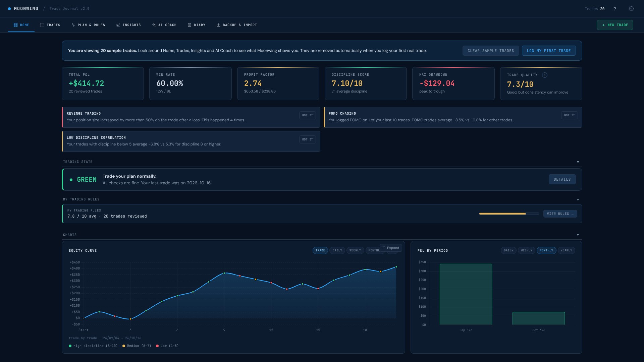
Task: Open the settings gear icon
Action: pyautogui.click(x=631, y=9)
